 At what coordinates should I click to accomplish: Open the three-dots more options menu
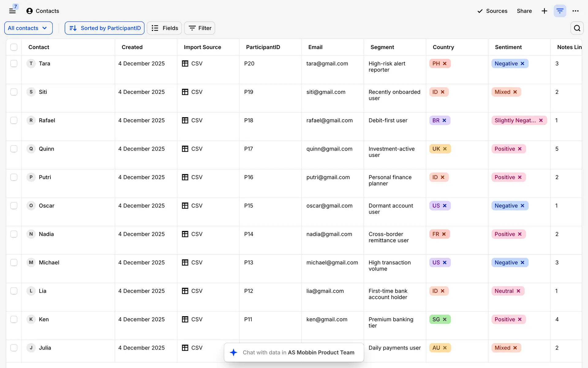(x=575, y=11)
